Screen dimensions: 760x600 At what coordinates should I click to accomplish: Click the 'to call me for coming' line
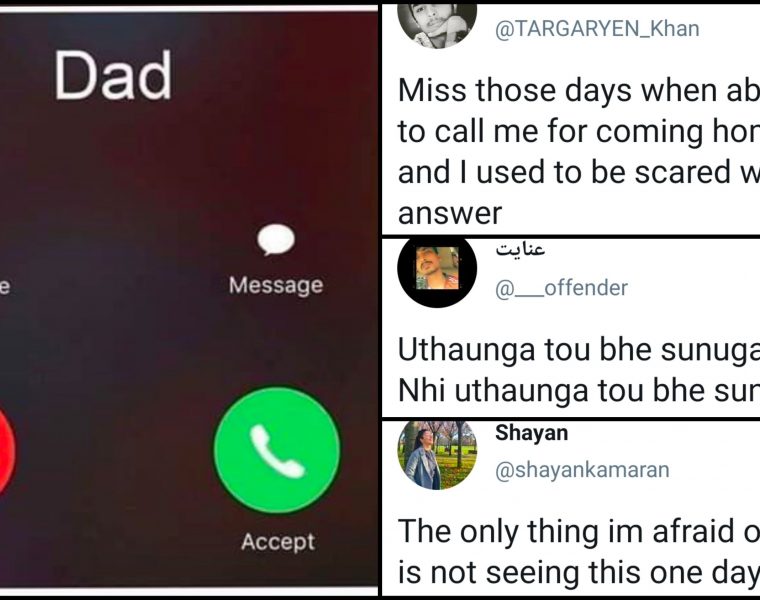(x=578, y=131)
